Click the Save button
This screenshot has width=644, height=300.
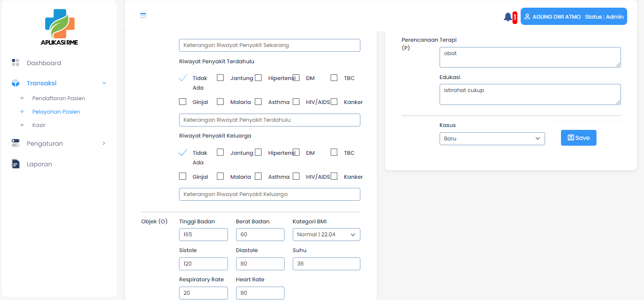coord(578,138)
